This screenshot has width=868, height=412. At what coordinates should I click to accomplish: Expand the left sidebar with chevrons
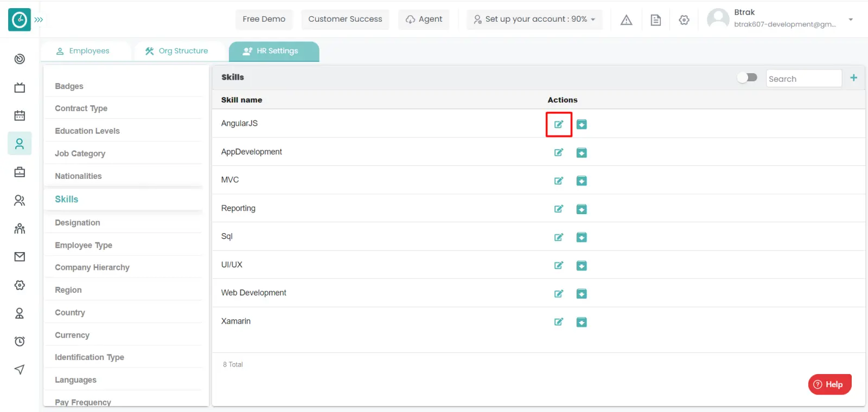coord(39,20)
